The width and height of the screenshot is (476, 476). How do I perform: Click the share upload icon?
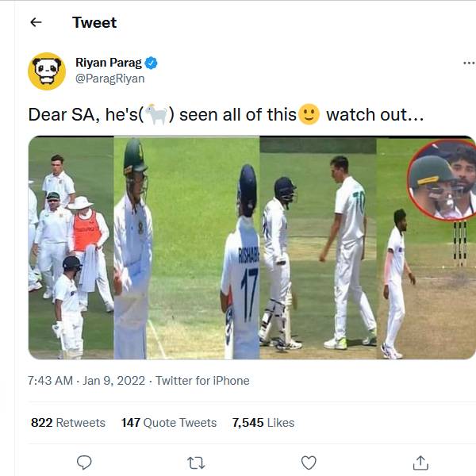[x=420, y=463]
